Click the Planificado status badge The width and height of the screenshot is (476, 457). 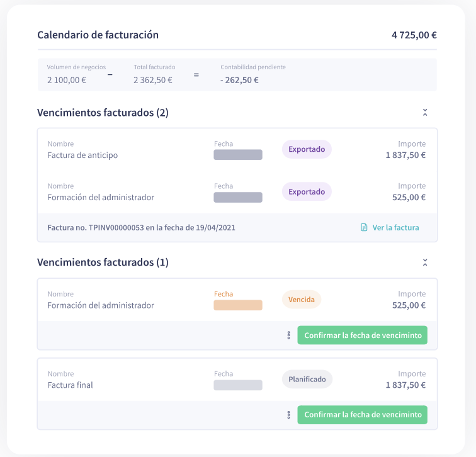pyautogui.click(x=307, y=380)
